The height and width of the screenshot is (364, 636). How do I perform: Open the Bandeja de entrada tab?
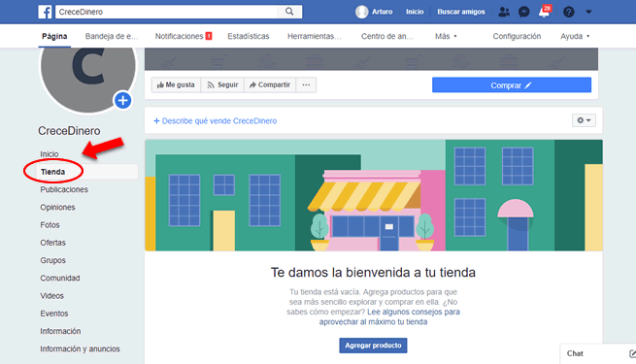112,36
